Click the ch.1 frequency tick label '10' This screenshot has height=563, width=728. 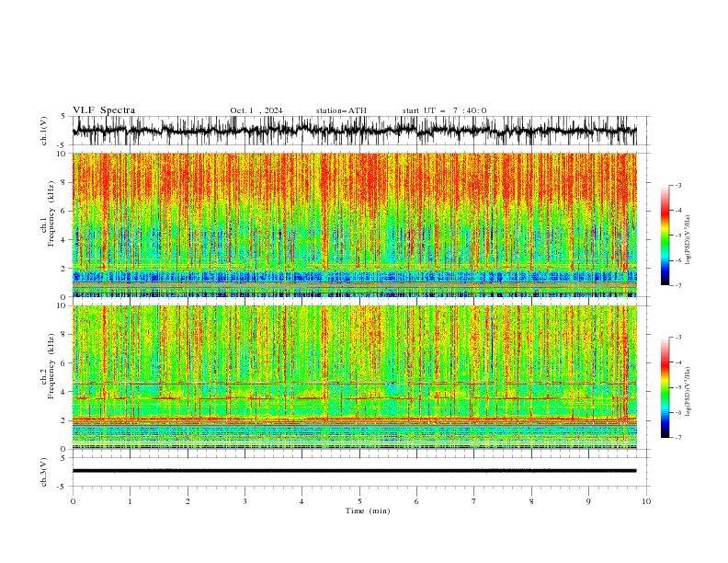pos(63,154)
